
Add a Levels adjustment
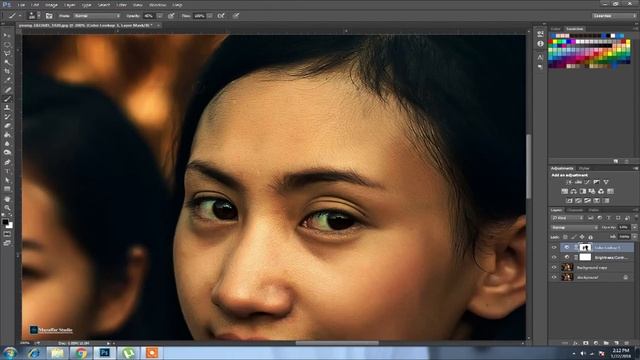pyautogui.click(x=578, y=182)
